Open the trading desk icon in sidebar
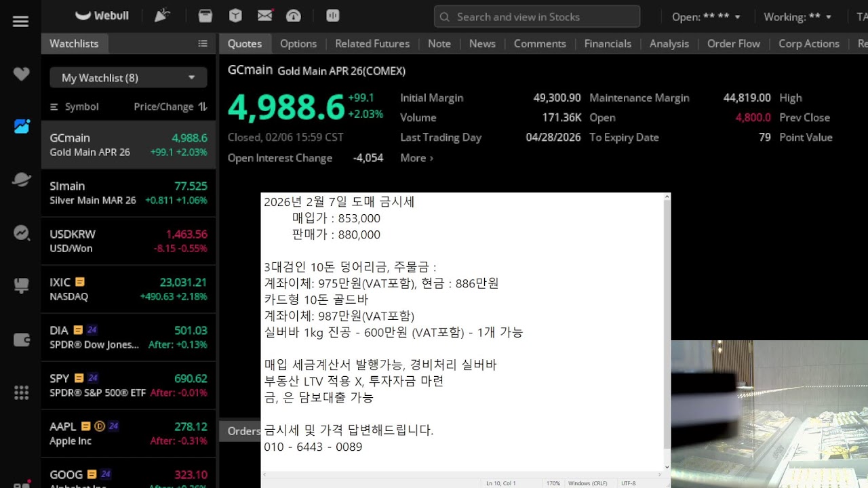The image size is (868, 488). [x=21, y=286]
